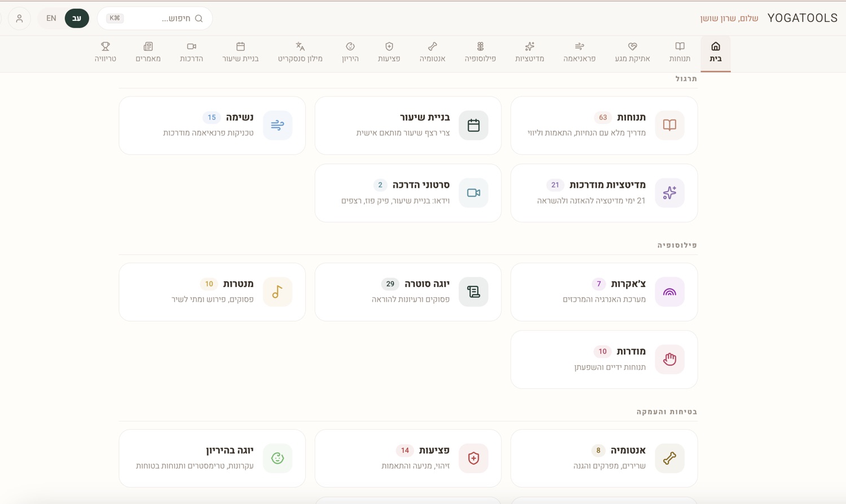Click the פילוסופיה section heading
The height and width of the screenshot is (504, 846).
point(677,245)
